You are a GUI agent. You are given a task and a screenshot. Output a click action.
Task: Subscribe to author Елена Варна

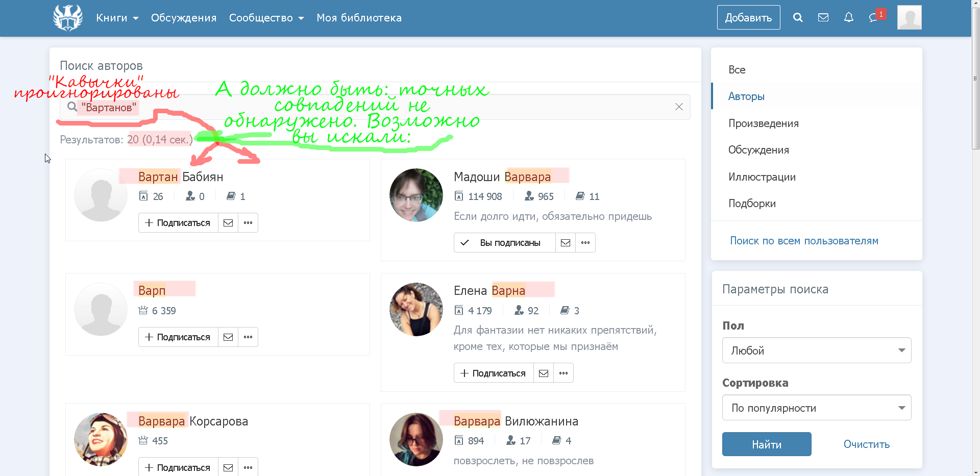point(494,373)
